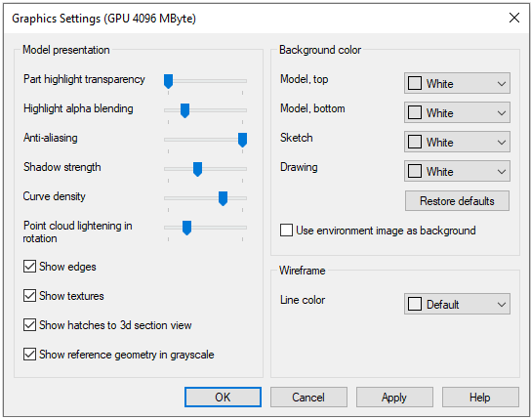Click the Curve density slider thumb

pyautogui.click(x=223, y=198)
